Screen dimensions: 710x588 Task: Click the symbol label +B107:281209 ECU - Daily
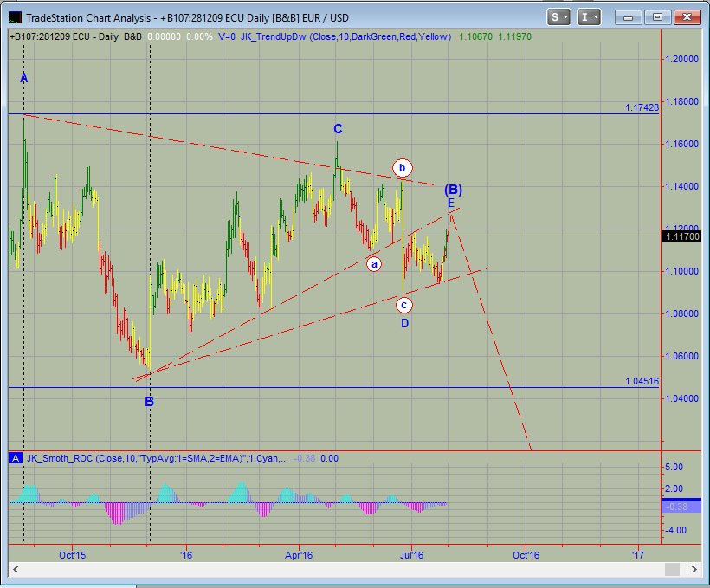pos(64,36)
